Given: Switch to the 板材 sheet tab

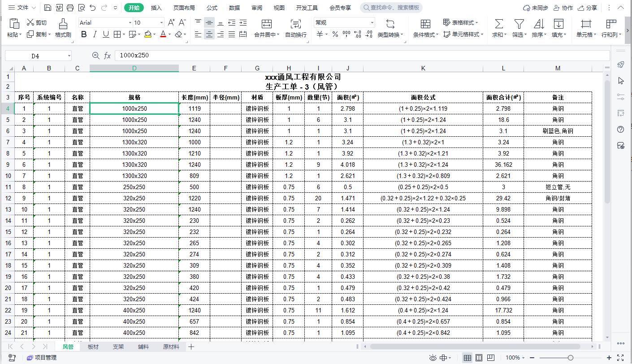Looking at the screenshot, I should coord(92,347).
